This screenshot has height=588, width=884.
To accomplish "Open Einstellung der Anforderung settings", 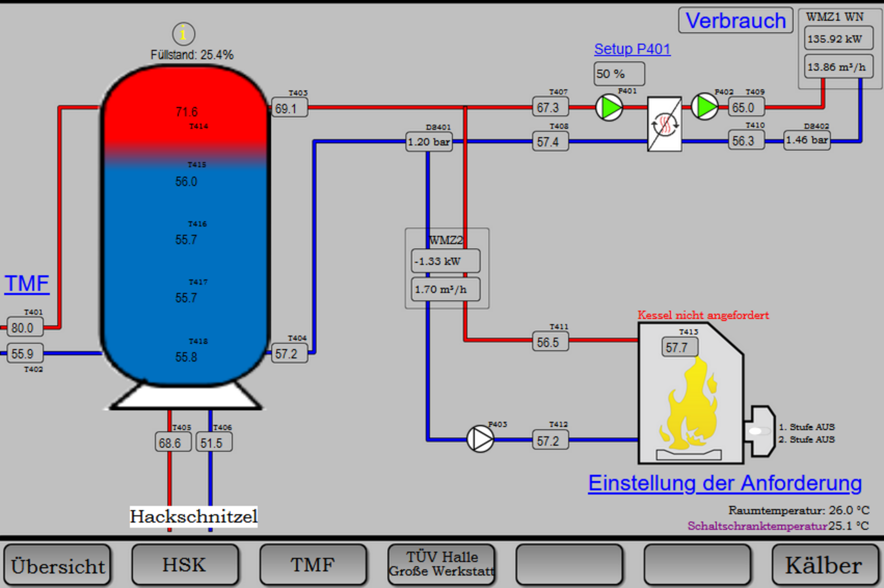I will click(725, 483).
